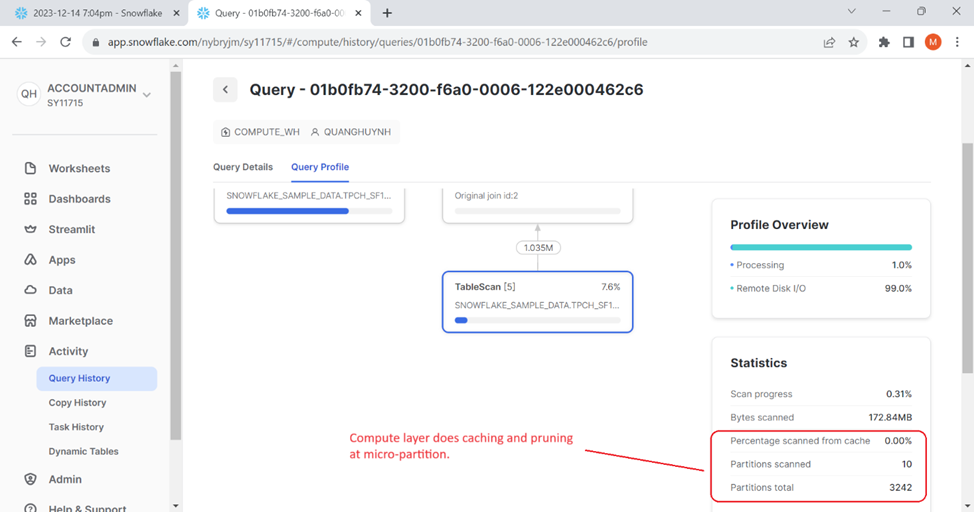Open Worksheets from the sidebar
Image resolution: width=974 pixels, height=512 pixels.
point(79,168)
